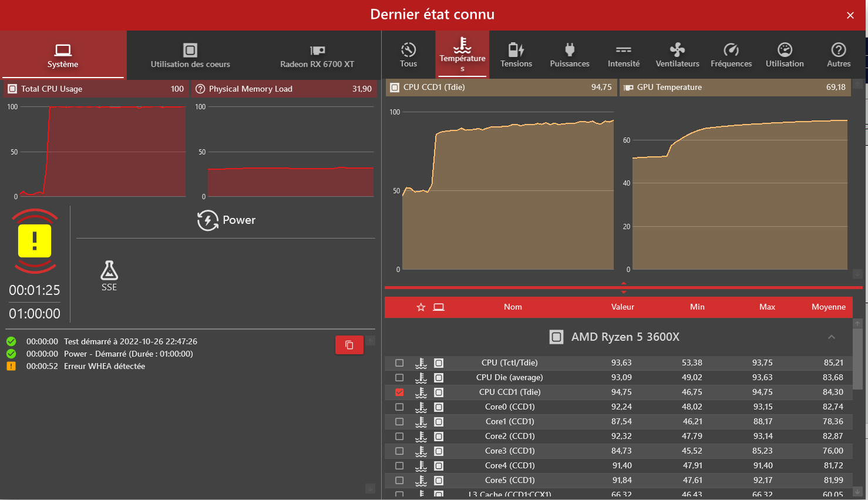
Task: Open the Puissances tab
Action: [570, 55]
